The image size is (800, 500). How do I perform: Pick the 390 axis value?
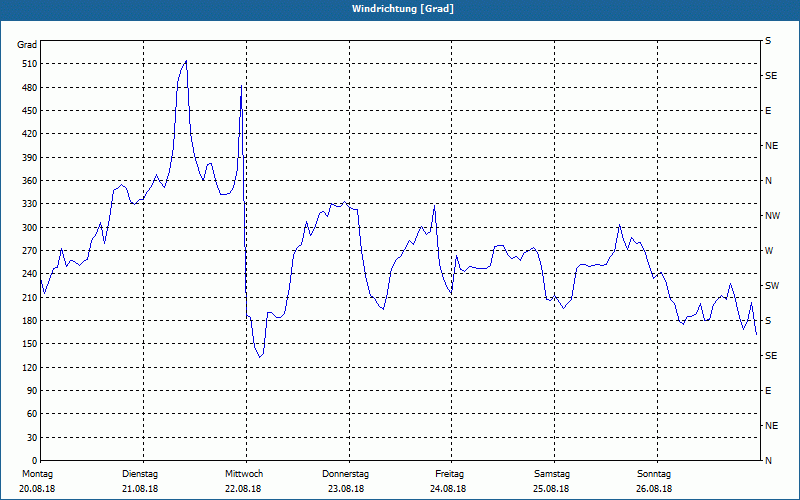pyautogui.click(x=30, y=158)
